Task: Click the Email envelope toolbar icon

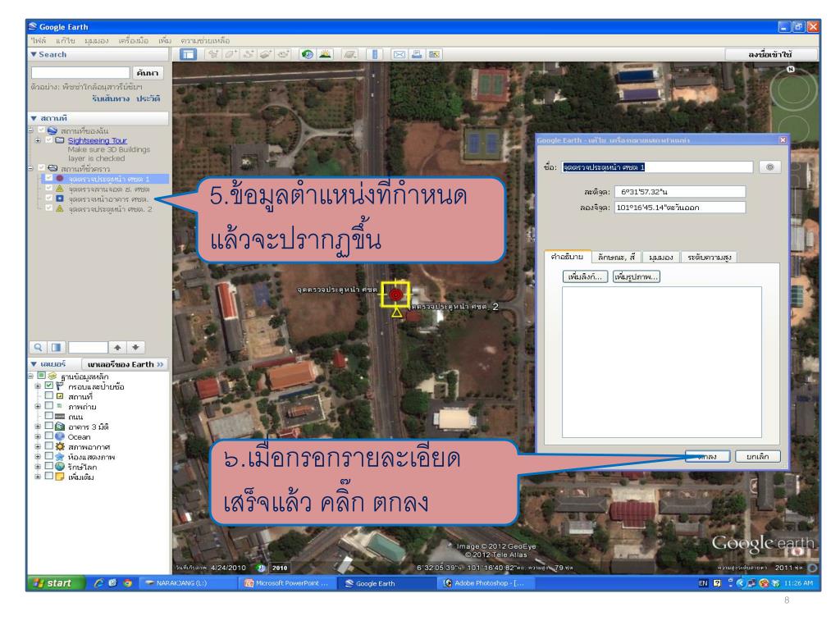Action: (399, 54)
